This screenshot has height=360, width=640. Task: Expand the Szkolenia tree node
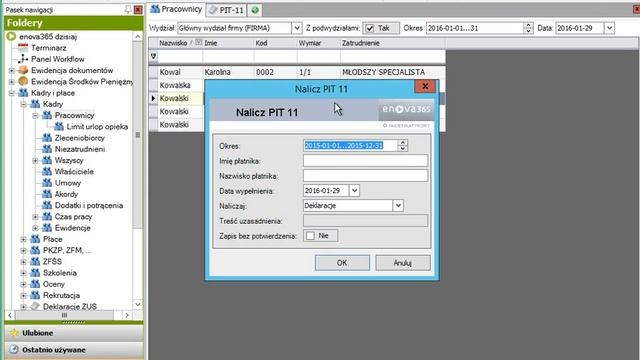24,273
